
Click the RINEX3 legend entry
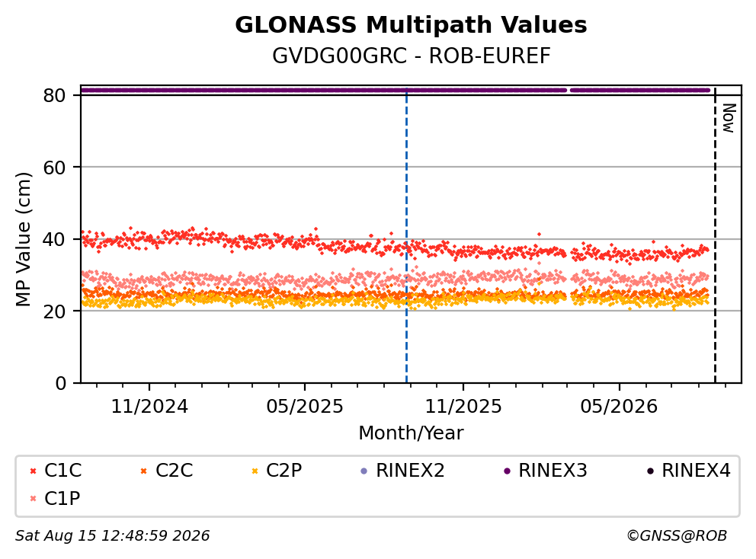coord(546,471)
